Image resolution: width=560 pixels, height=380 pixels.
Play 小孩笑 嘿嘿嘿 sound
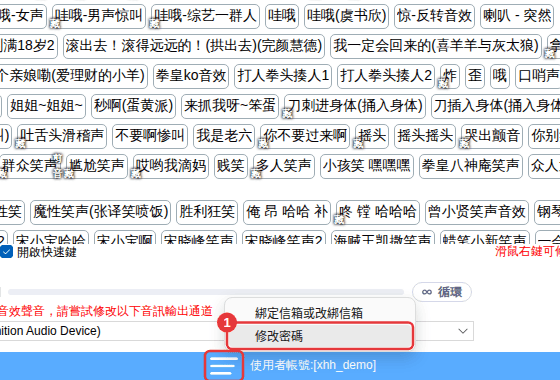click(367, 166)
